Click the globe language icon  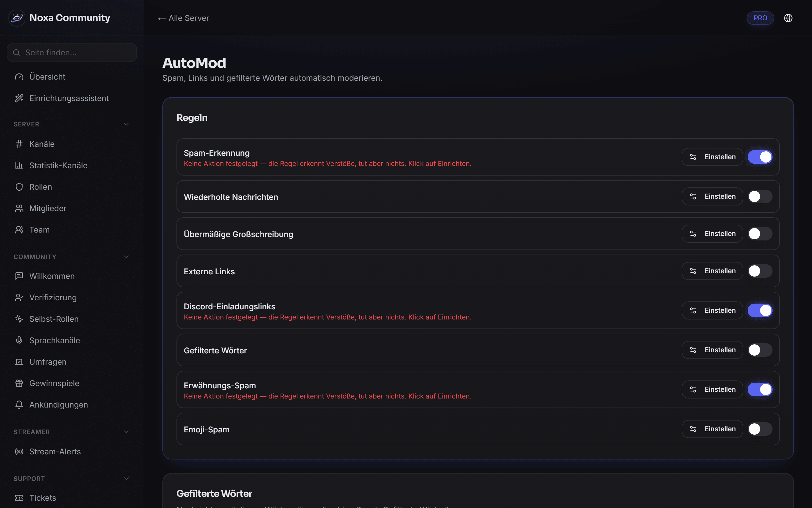click(x=788, y=18)
